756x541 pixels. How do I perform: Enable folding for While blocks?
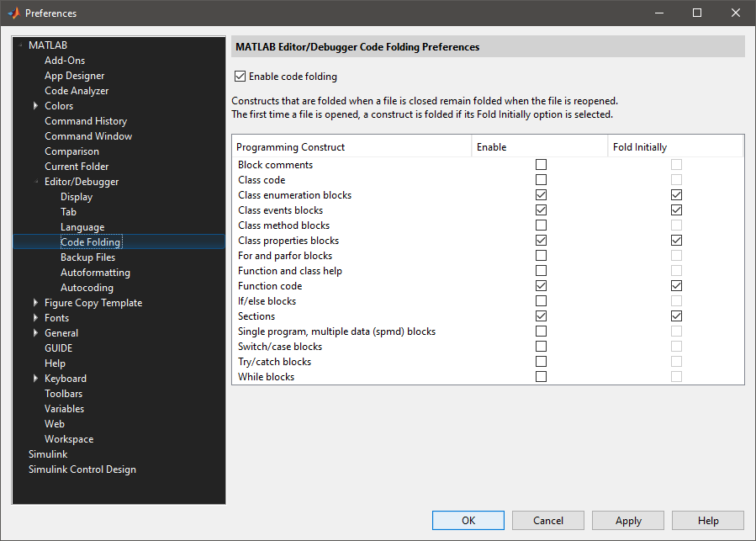tap(541, 376)
